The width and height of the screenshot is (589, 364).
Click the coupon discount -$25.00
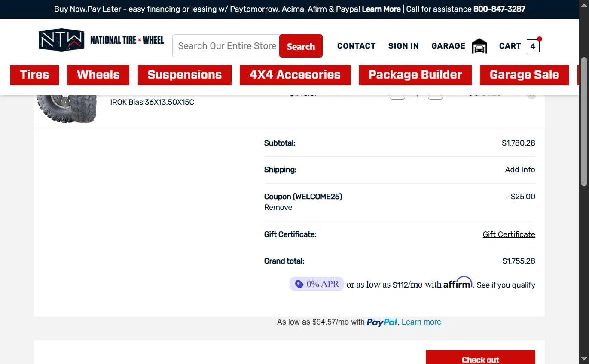(x=521, y=197)
